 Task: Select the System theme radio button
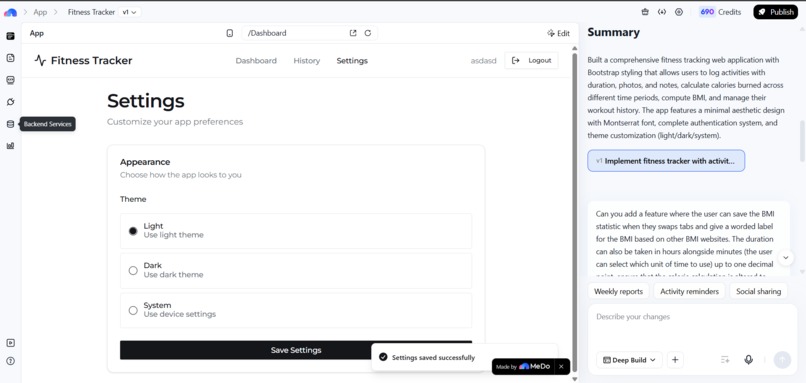pyautogui.click(x=133, y=310)
